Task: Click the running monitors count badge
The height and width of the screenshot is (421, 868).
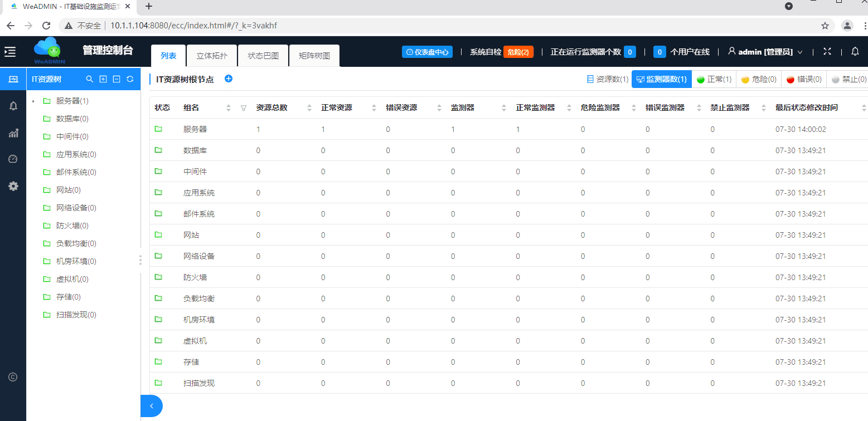Action: (x=630, y=52)
